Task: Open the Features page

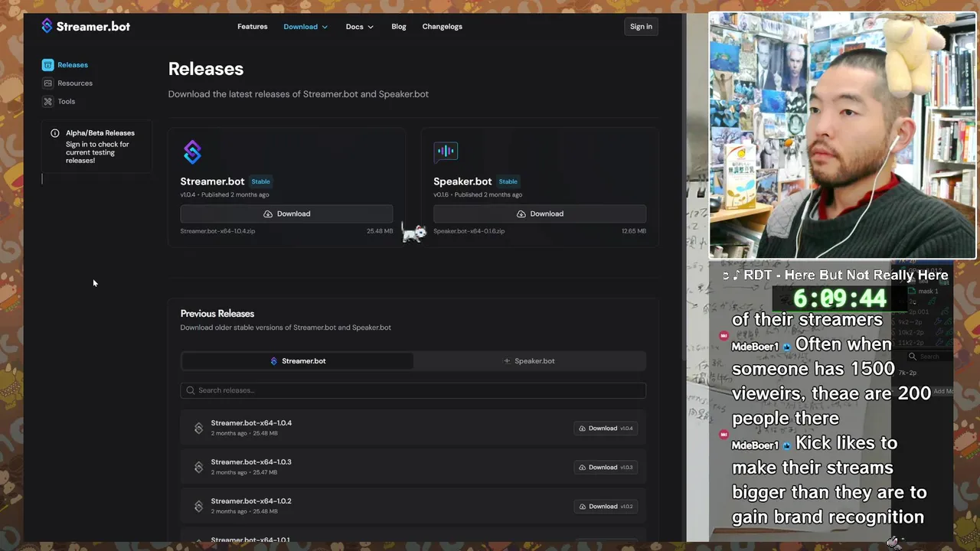Action: click(252, 26)
